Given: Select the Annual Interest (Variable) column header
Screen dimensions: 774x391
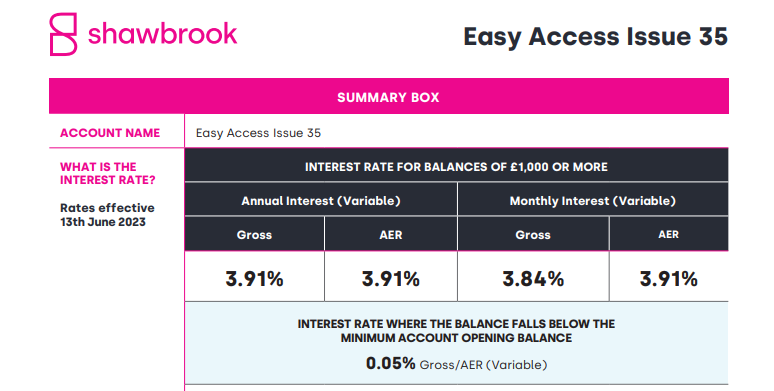Looking at the screenshot, I should click(x=321, y=201).
